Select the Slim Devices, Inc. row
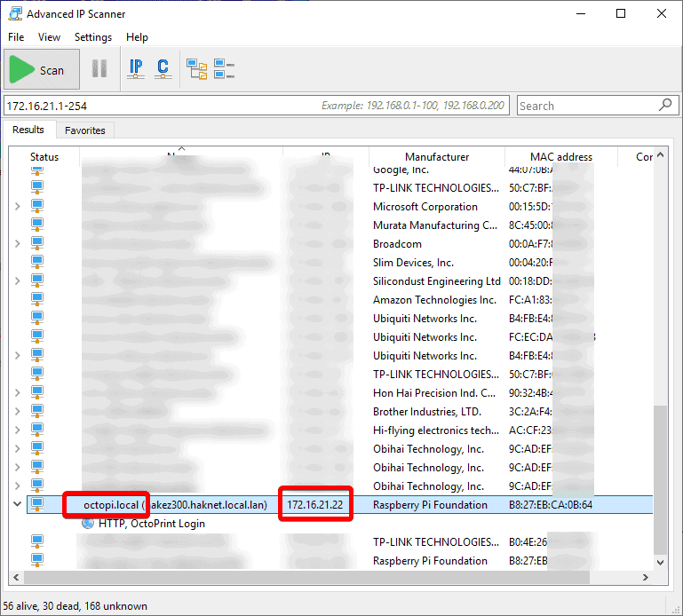The height and width of the screenshot is (616, 683). [x=340, y=262]
